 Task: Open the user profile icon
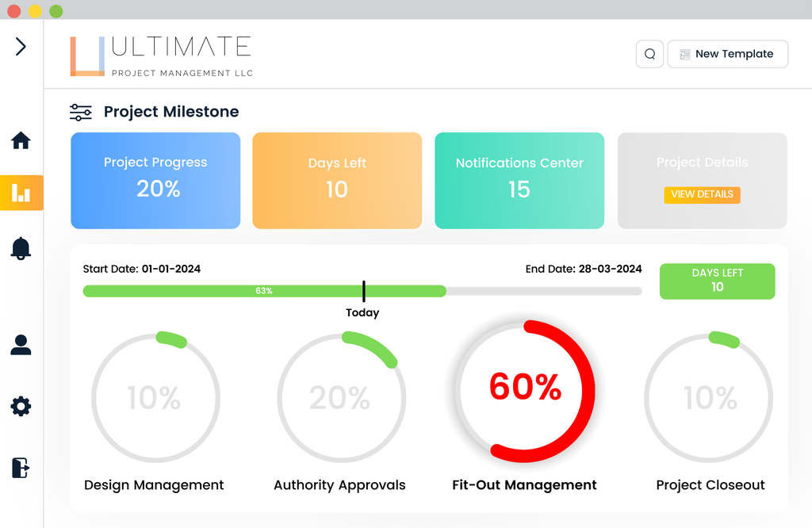pyautogui.click(x=21, y=345)
